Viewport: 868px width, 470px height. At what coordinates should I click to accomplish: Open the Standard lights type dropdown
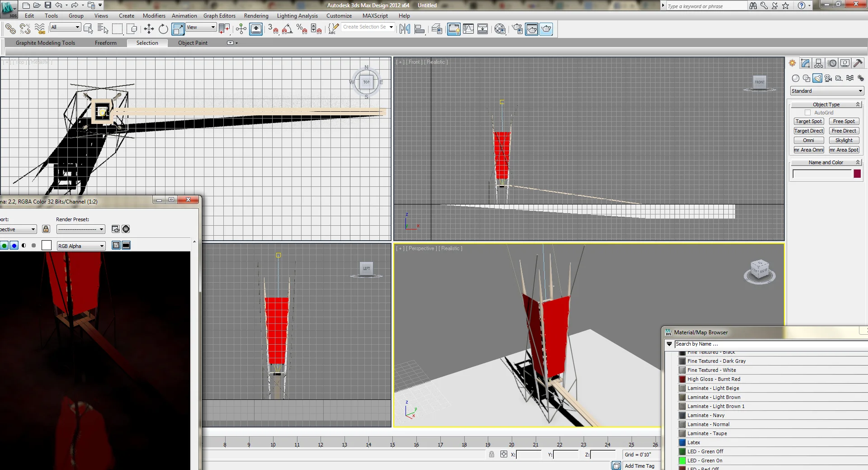coord(827,91)
